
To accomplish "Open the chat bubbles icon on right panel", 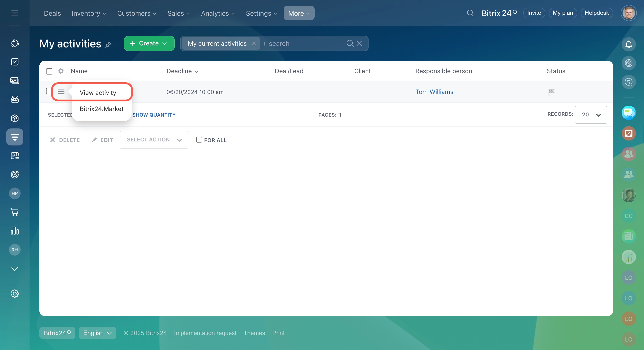I will pos(629,113).
